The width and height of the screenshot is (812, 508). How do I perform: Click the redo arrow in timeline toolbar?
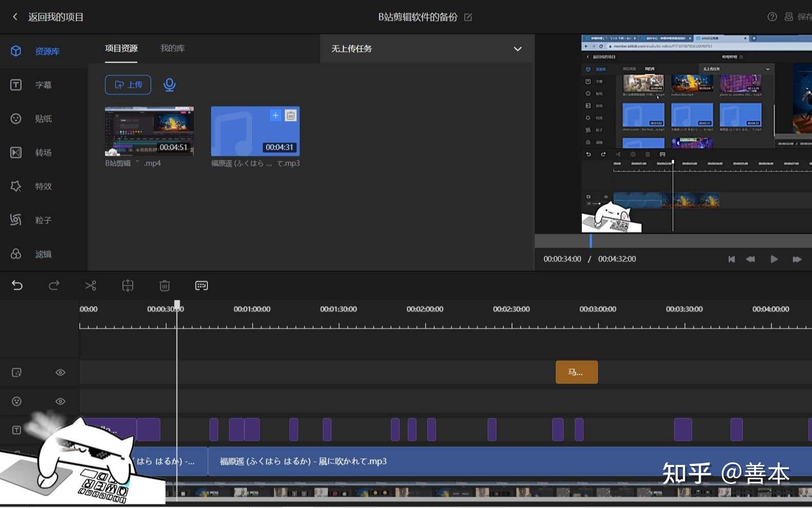tap(54, 286)
